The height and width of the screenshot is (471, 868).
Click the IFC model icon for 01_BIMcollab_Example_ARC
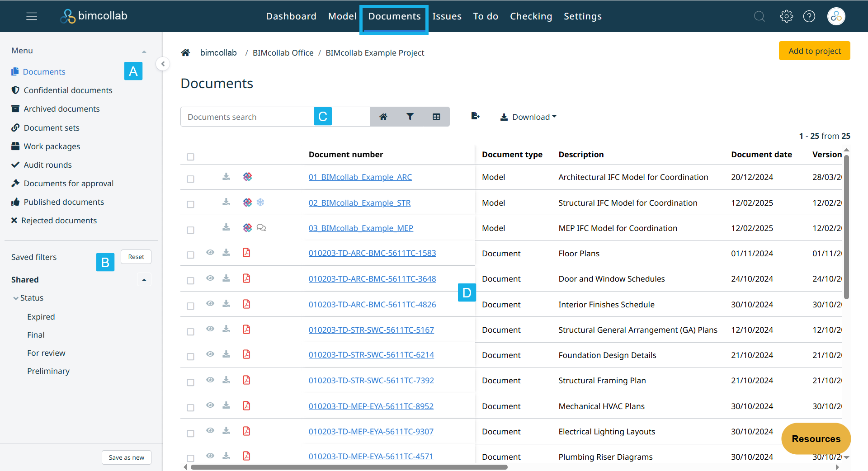click(247, 177)
